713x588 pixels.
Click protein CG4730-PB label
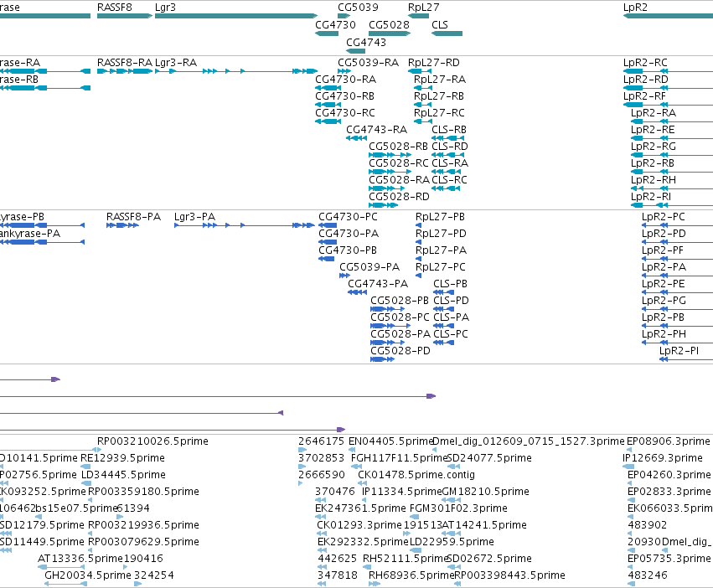pyautogui.click(x=348, y=250)
